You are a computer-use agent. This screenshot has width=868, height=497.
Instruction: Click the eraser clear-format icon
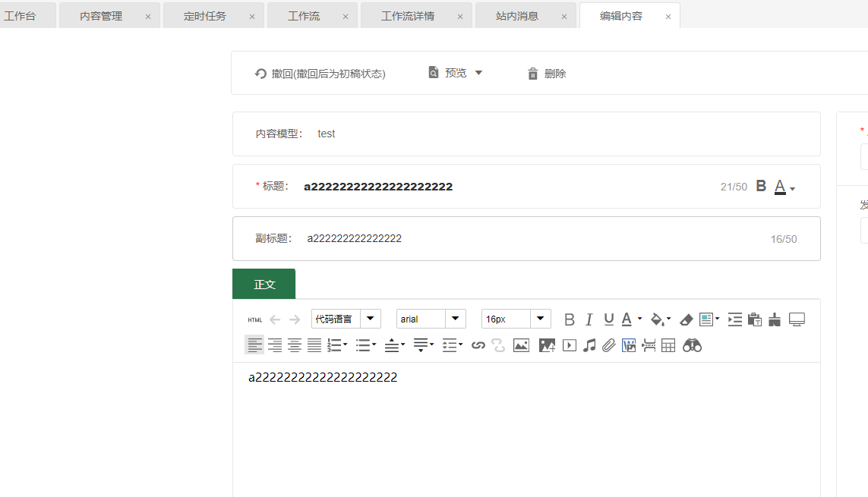[686, 319]
